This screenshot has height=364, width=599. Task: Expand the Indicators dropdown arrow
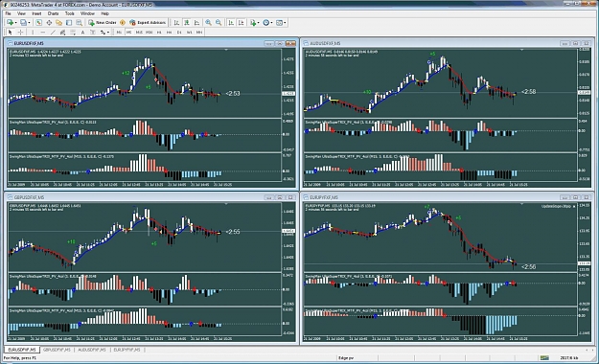[x=258, y=23]
